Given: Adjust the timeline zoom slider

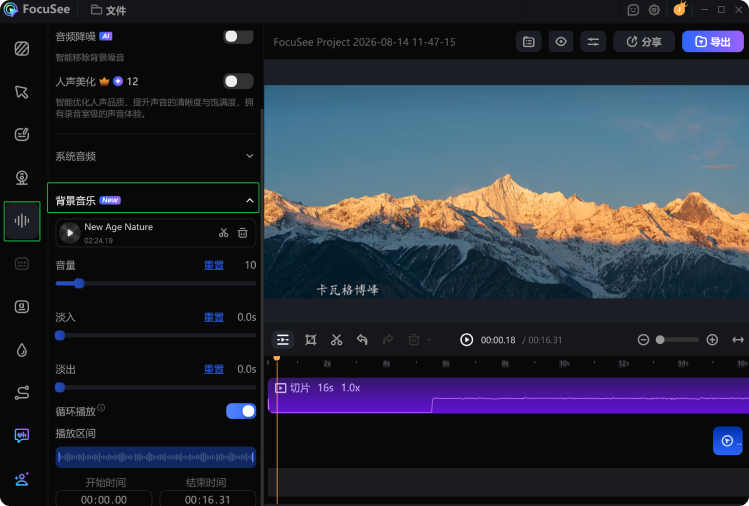Looking at the screenshot, I should (677, 340).
